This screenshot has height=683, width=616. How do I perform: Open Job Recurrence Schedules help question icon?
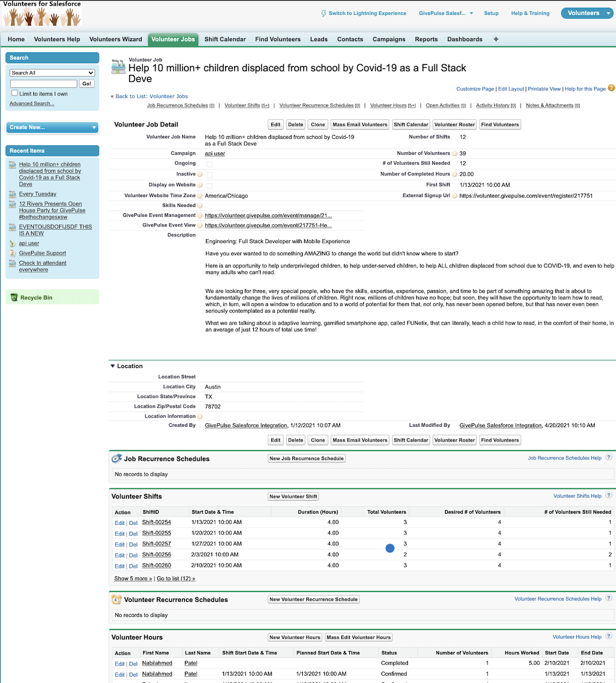[x=609, y=458]
